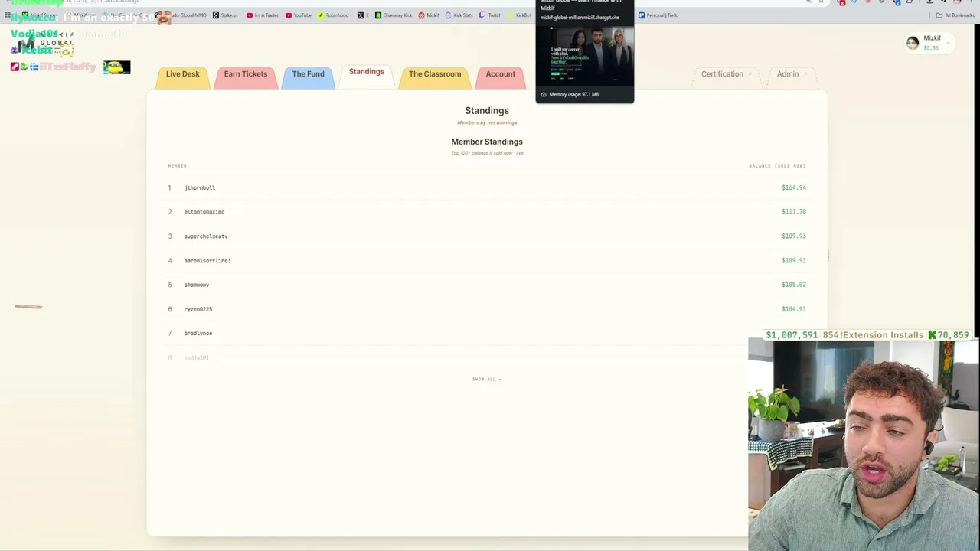The image size is (980, 551).
Task: Open the browser apps grid shortcut
Action: pyautogui.click(x=8, y=15)
